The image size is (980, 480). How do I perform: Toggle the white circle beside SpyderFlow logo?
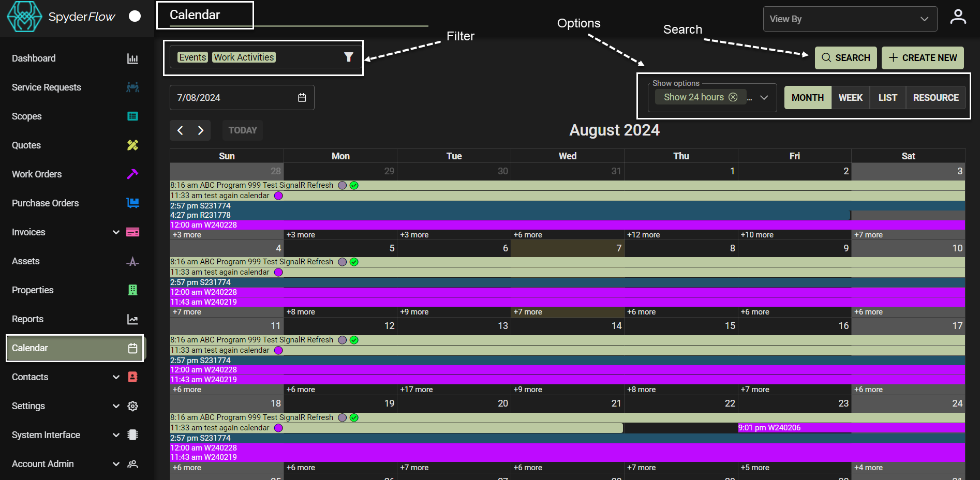coord(135,17)
